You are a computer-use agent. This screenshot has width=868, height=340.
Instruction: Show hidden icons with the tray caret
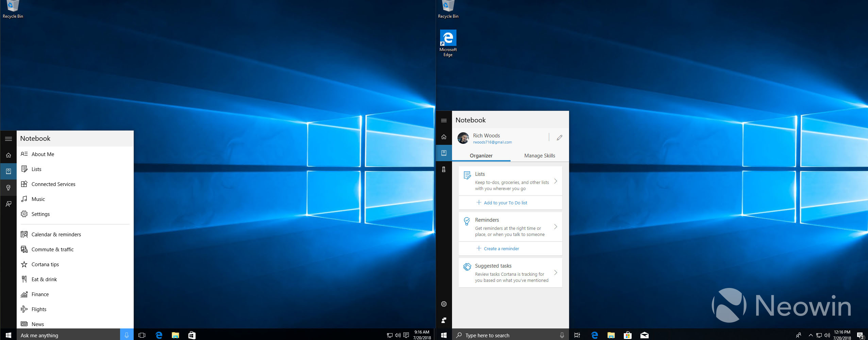[x=811, y=335]
